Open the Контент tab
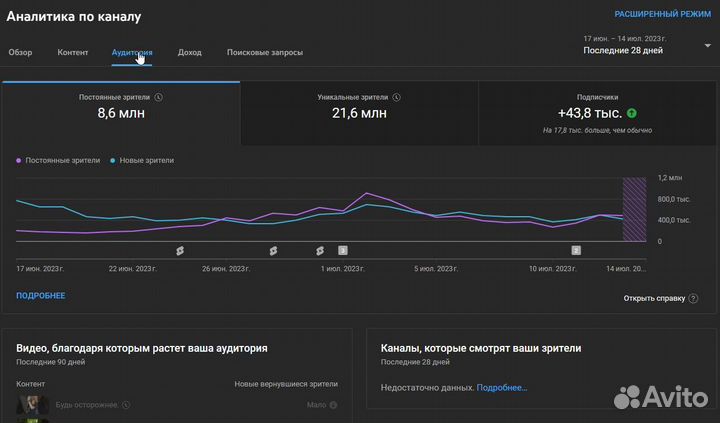This screenshot has height=423, width=720. coord(73,52)
